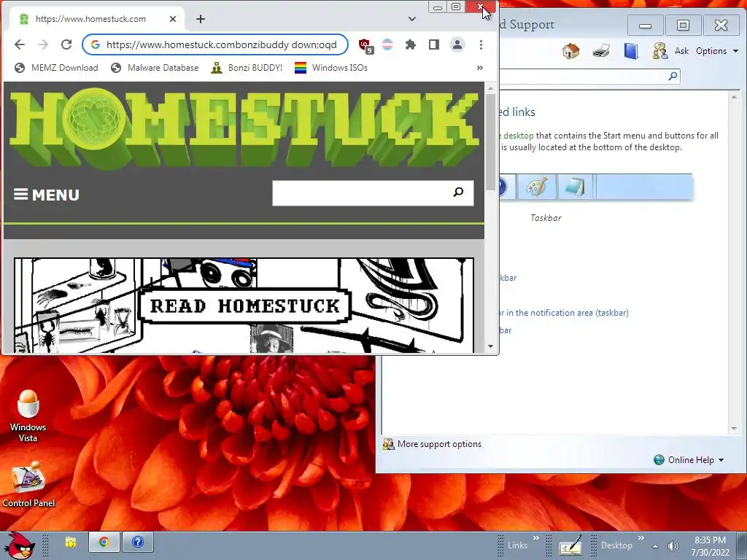The width and height of the screenshot is (747, 560).
Task: Open volume speaker tray icon
Action: pos(673,546)
